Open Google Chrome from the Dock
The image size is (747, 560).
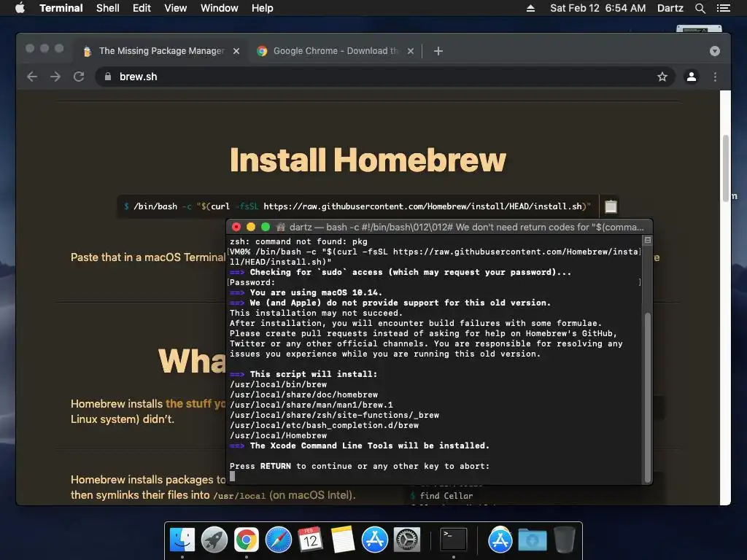tap(247, 540)
